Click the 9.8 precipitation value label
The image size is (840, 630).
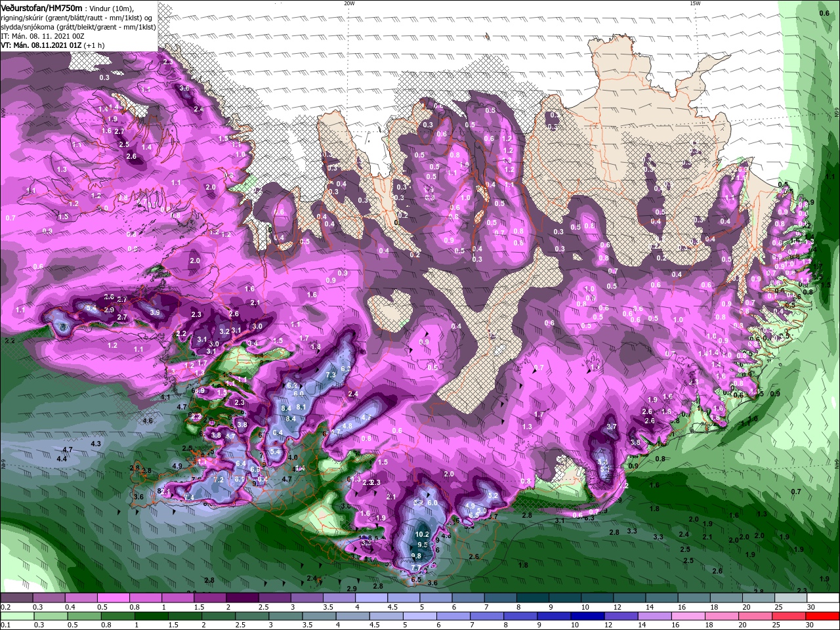tap(416, 556)
